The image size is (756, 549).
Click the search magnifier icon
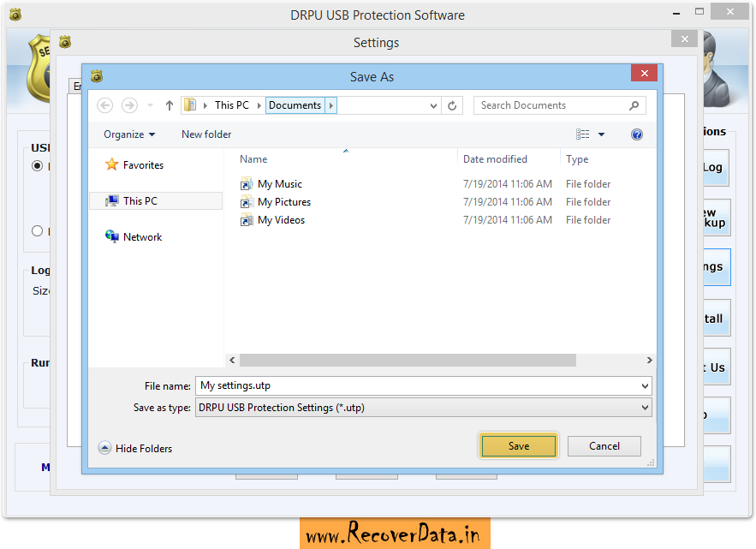(x=634, y=105)
